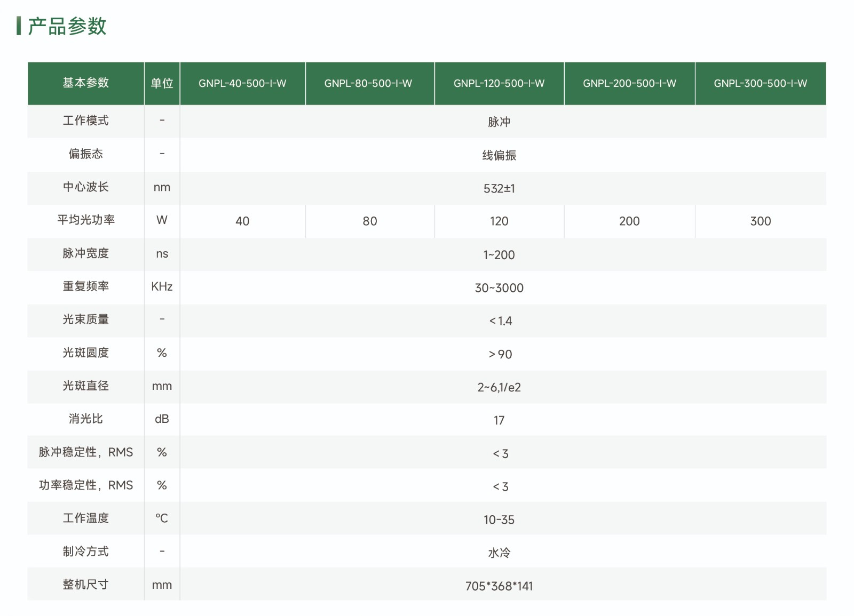Viewport: 854px width, 616px height.
Task: Click the 线偏振 polarization value
Action: tap(499, 155)
